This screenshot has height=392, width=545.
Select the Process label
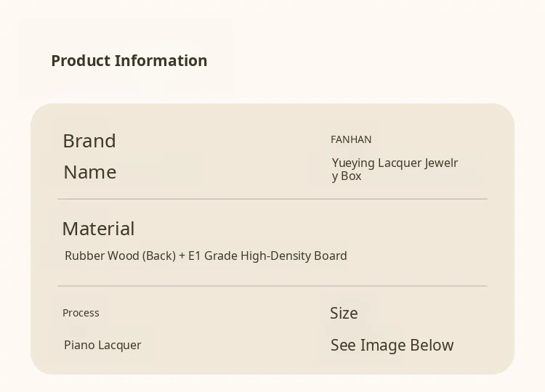point(81,313)
